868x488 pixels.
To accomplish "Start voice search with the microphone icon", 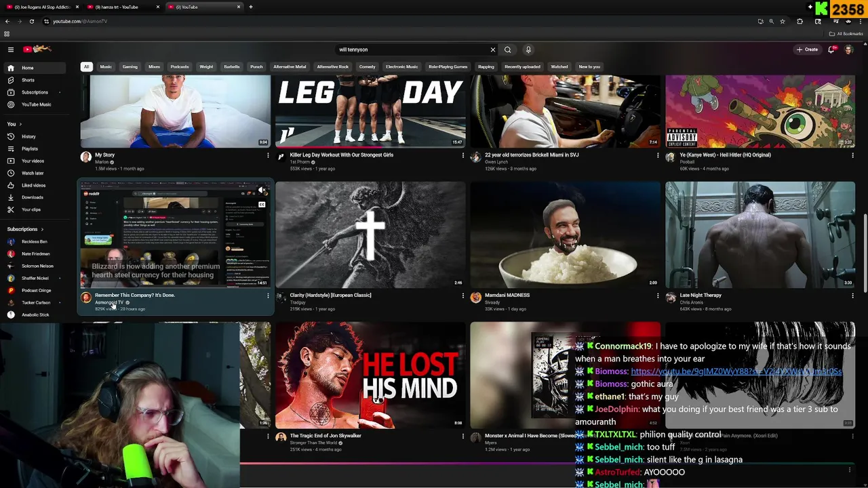I will [x=528, y=49].
